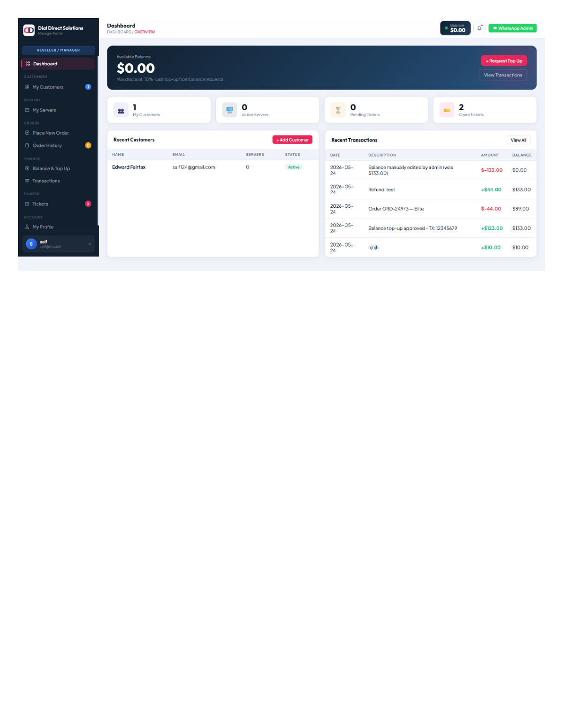Click the logout arrow beside saif
Viewport: 563px width, 728px height.
89,244
